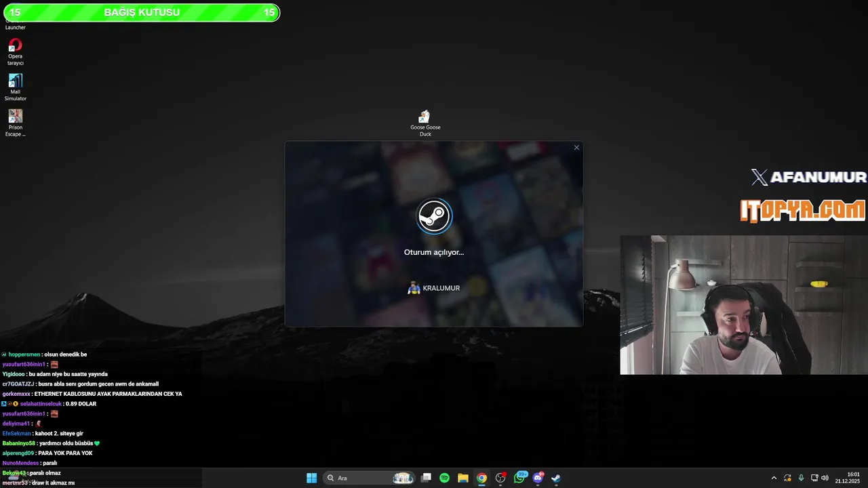Select the Mall Simulator desktop icon
This screenshot has height=488, width=868.
16,87
